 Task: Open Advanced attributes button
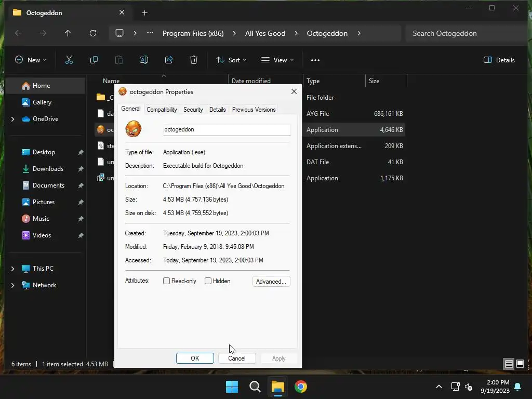click(271, 281)
